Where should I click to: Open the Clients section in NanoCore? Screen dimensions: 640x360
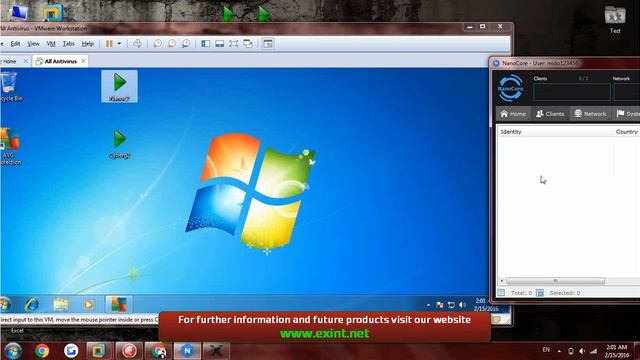550,114
